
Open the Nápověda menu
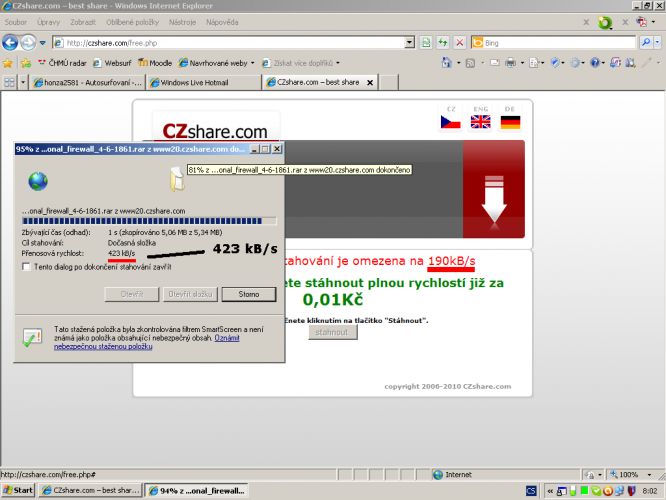click(222, 22)
